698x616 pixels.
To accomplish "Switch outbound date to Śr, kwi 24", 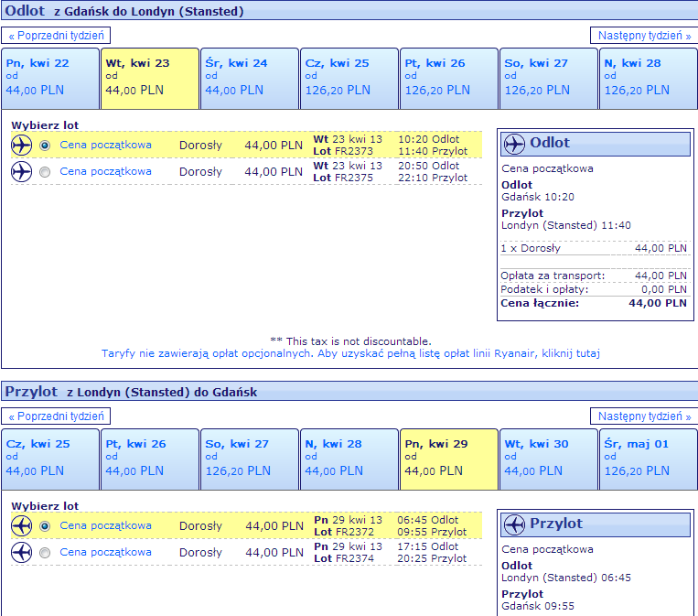I will pyautogui.click(x=249, y=79).
